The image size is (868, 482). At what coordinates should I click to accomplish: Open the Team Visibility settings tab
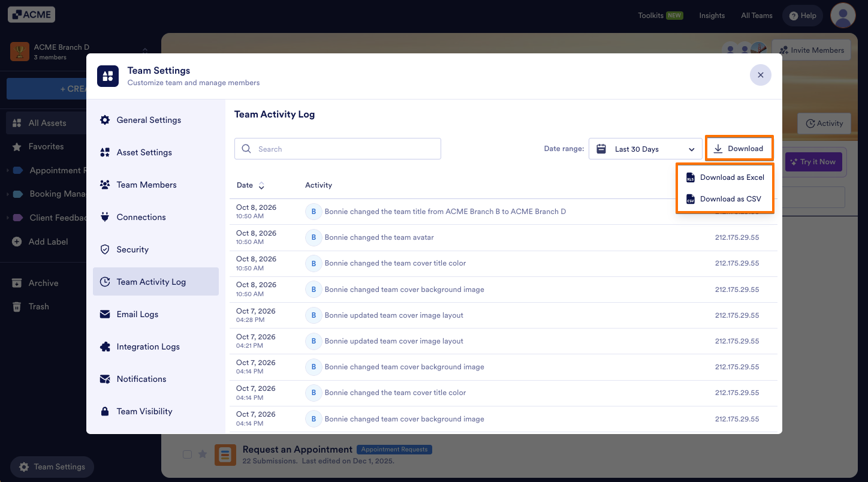[156, 411]
